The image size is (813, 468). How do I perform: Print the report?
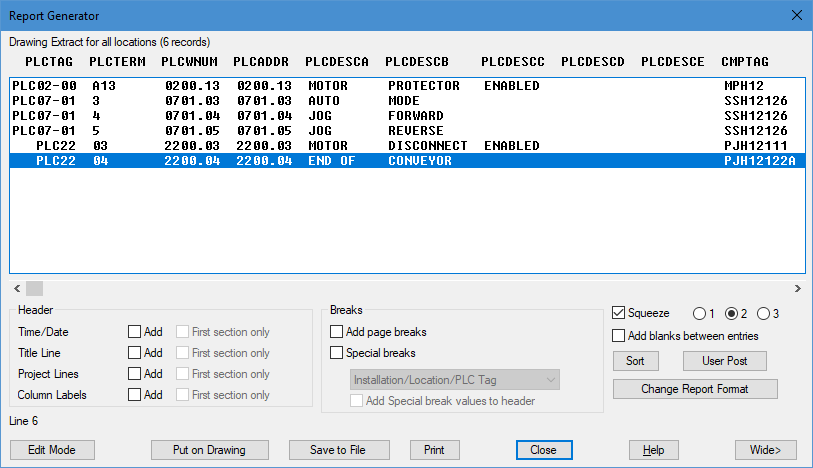click(434, 450)
